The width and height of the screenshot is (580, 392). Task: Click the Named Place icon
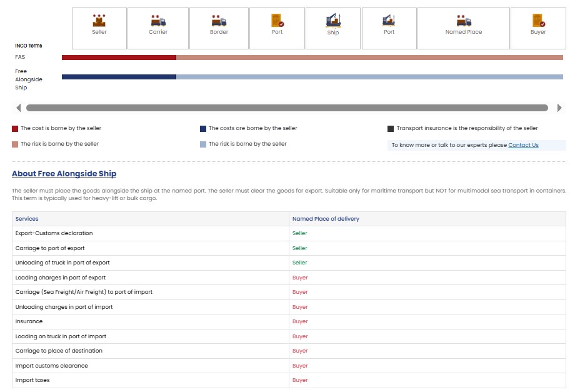pos(464,21)
